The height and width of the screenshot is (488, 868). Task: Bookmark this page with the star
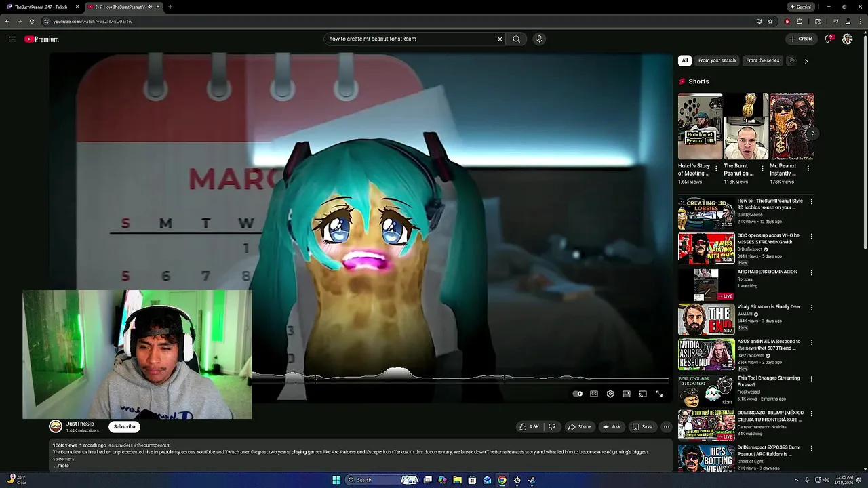(x=770, y=21)
